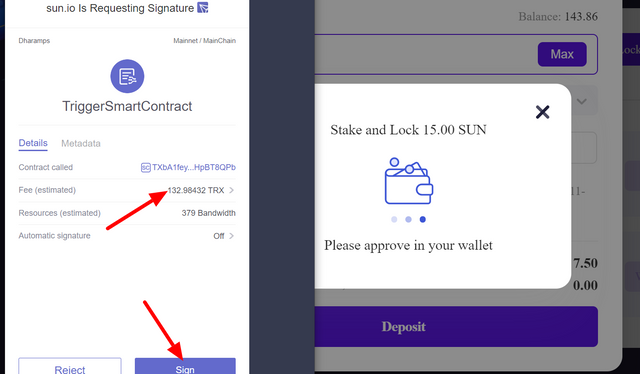Image resolution: width=640 pixels, height=374 pixels.
Task: Open the dropdown chevron below Max field
Action: (x=582, y=101)
